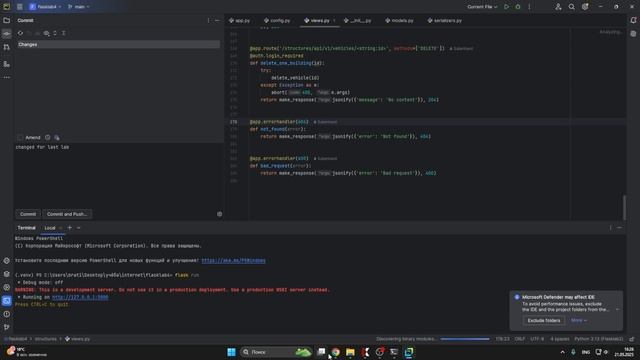
Task: Click the editor vertical scrollbar
Action: click(x=624, y=207)
